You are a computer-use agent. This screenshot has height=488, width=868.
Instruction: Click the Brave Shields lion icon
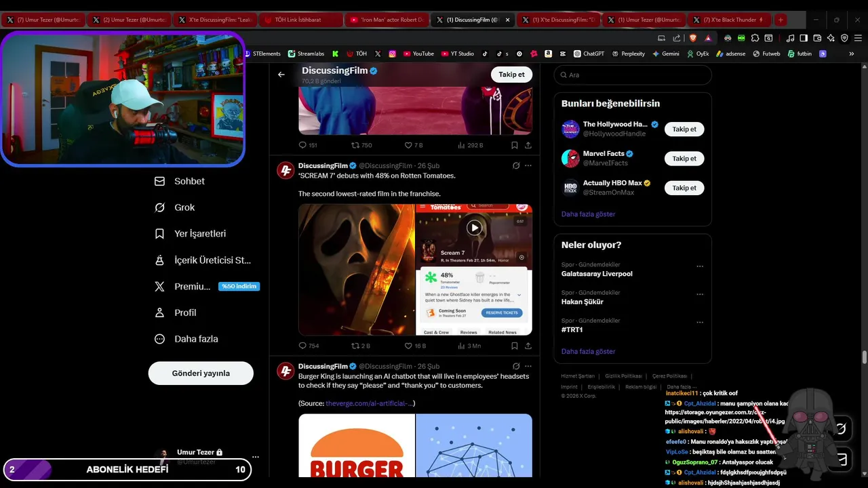[x=693, y=38]
